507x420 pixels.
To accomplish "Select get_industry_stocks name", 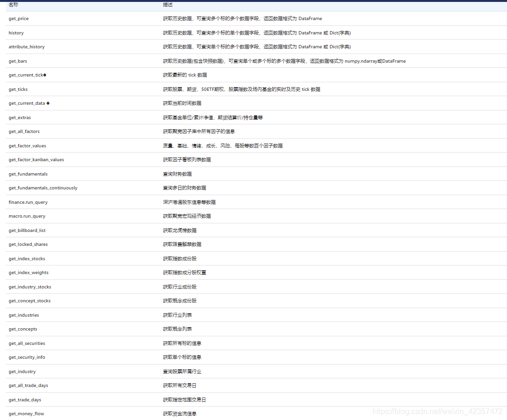I will (30, 287).
